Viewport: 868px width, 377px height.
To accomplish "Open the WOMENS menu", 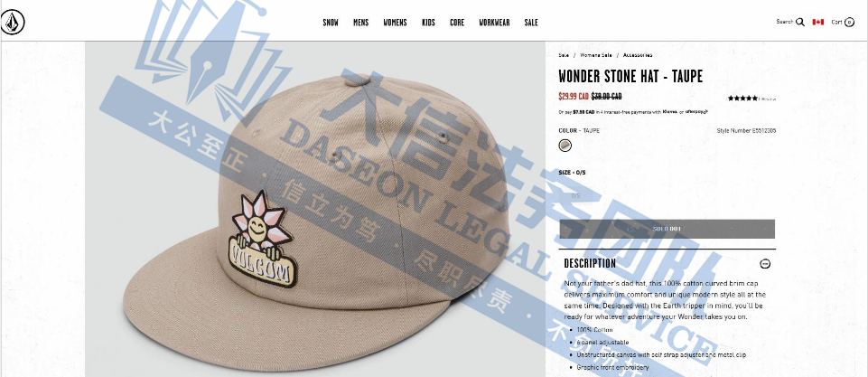I will [396, 23].
